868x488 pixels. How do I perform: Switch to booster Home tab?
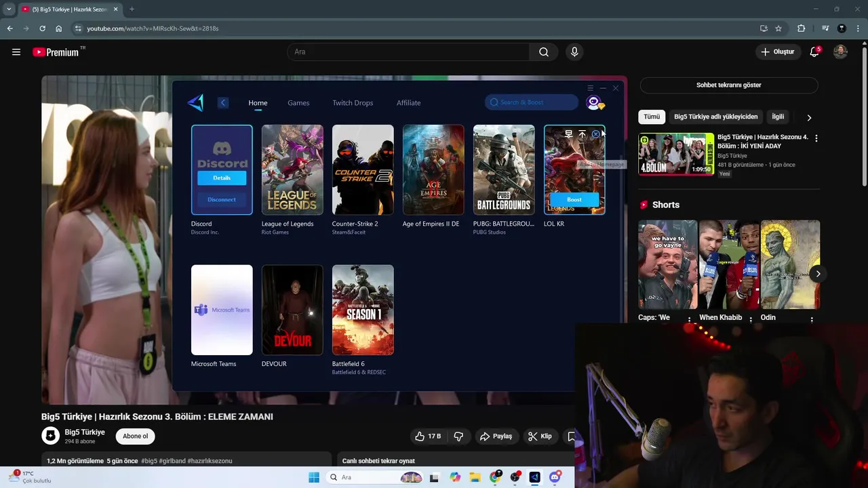pyautogui.click(x=258, y=103)
